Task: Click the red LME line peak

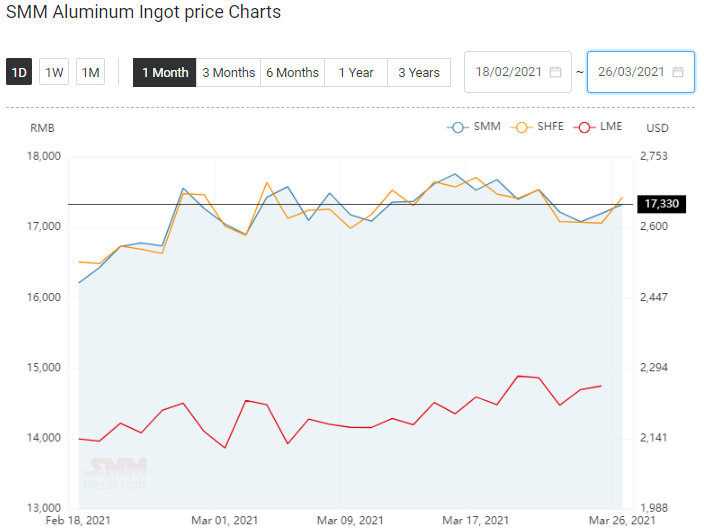Action: coord(518,376)
